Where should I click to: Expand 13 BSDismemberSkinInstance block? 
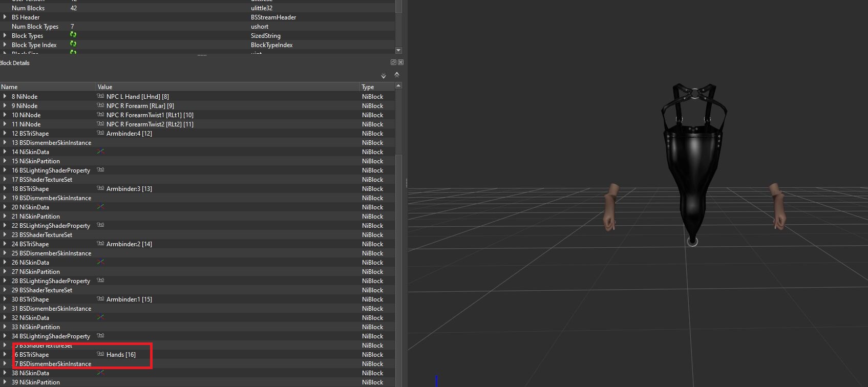point(5,142)
